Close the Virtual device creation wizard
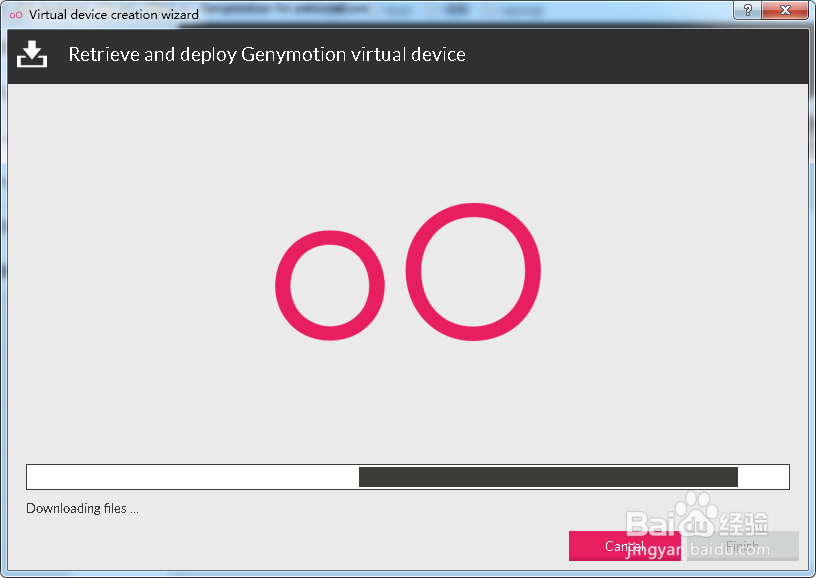The height and width of the screenshot is (578, 816). pos(785,9)
